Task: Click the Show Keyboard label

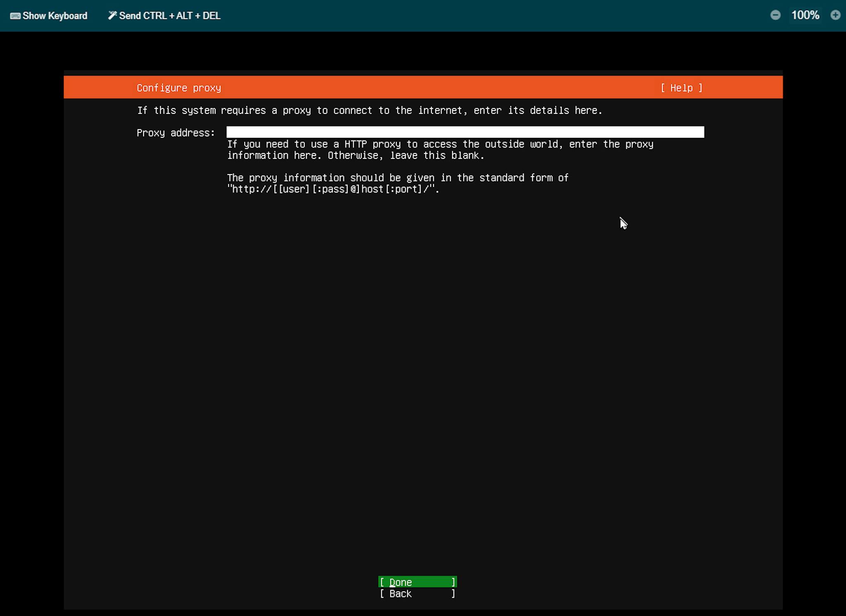Action: tap(55, 16)
